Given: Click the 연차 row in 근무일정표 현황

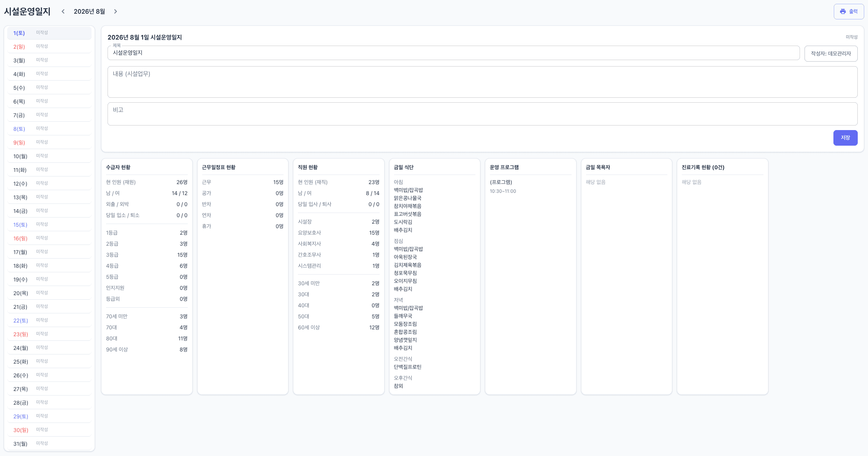Looking at the screenshot, I should coord(242,215).
